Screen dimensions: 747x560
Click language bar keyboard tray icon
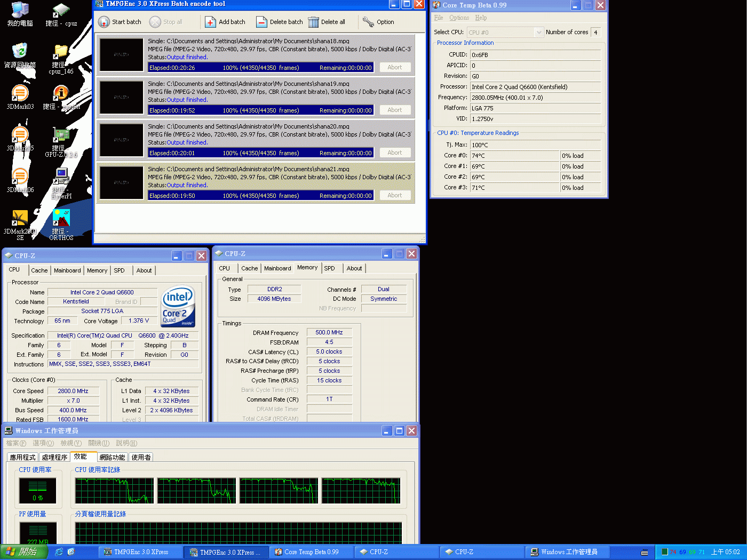[645, 553]
